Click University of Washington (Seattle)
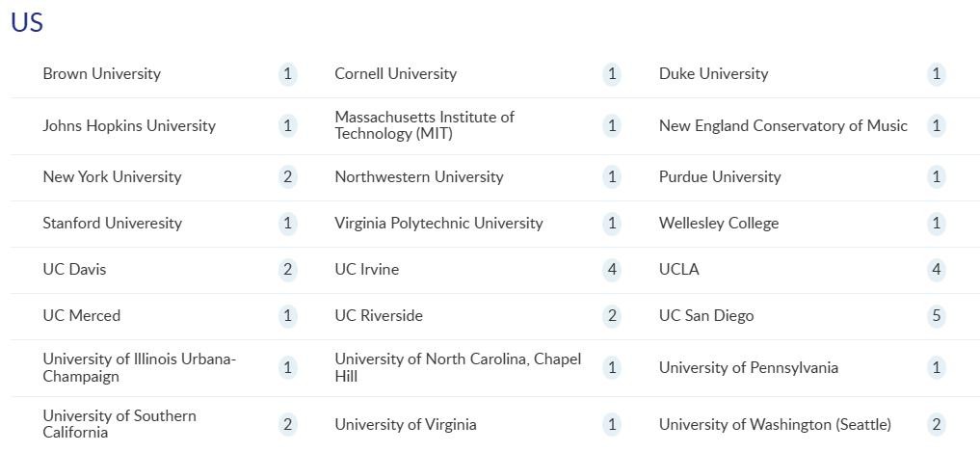The height and width of the screenshot is (452, 980). coord(775,425)
